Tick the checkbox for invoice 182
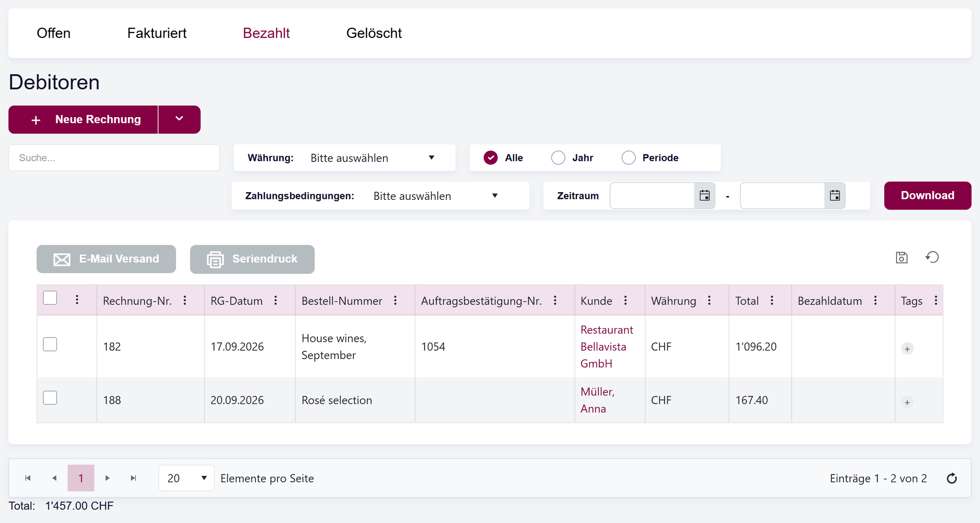The width and height of the screenshot is (980, 523). pyautogui.click(x=50, y=344)
